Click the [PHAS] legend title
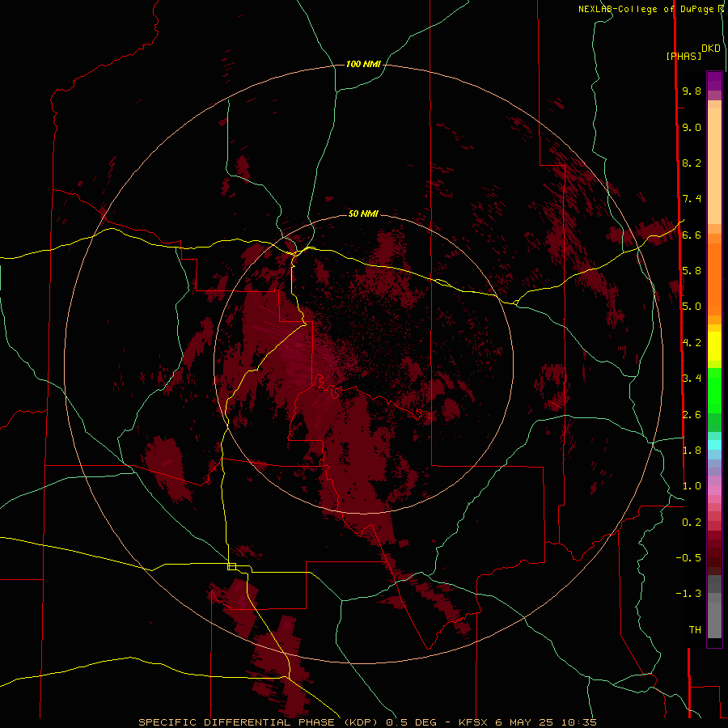Screen dimensions: 728x728 [684, 56]
